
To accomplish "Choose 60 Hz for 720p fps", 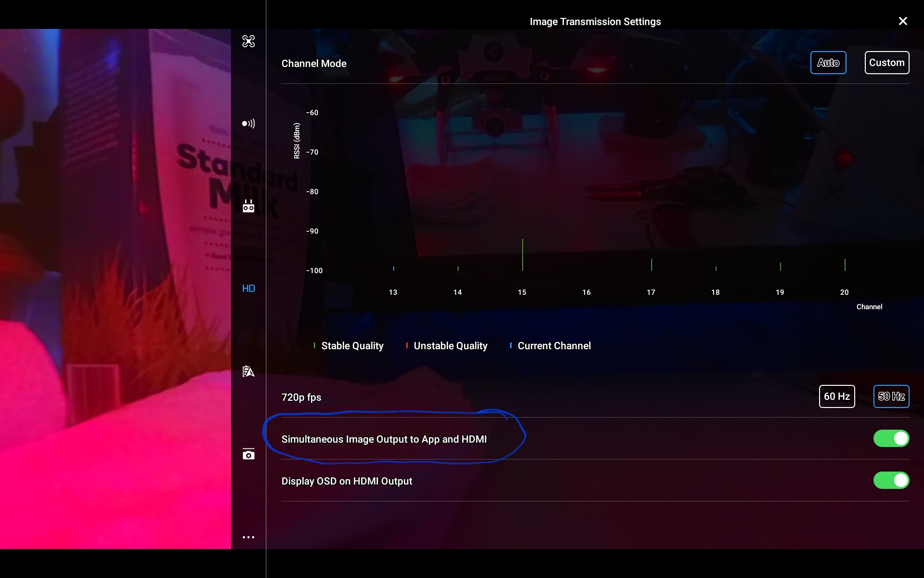I will click(837, 396).
